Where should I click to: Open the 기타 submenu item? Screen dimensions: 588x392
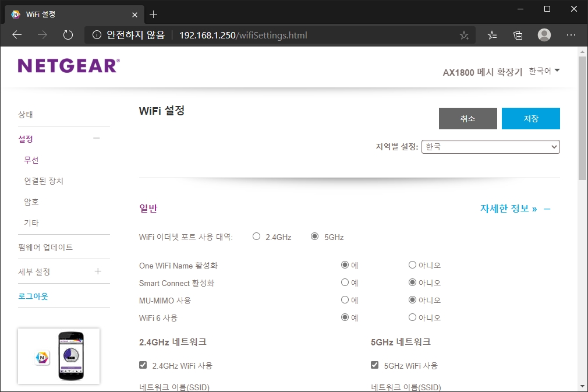(31, 223)
